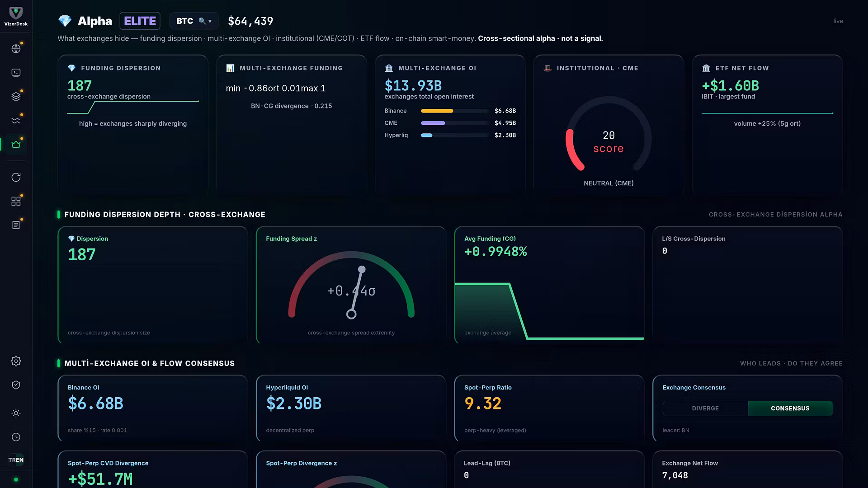
Task: Click the L/S Cross-Dispersion card
Action: pos(748,285)
